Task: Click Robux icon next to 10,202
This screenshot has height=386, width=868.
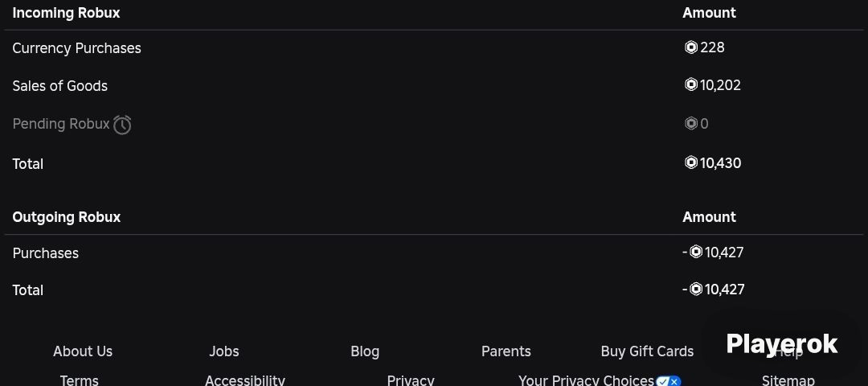Action: pos(691,84)
